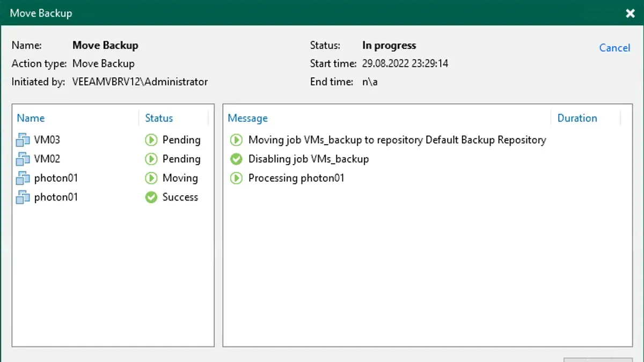
Task: Click the Moving status text
Action: click(x=180, y=178)
